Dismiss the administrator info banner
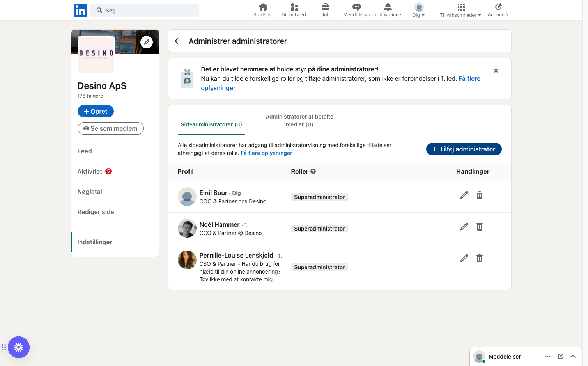The image size is (588, 366). 496,71
